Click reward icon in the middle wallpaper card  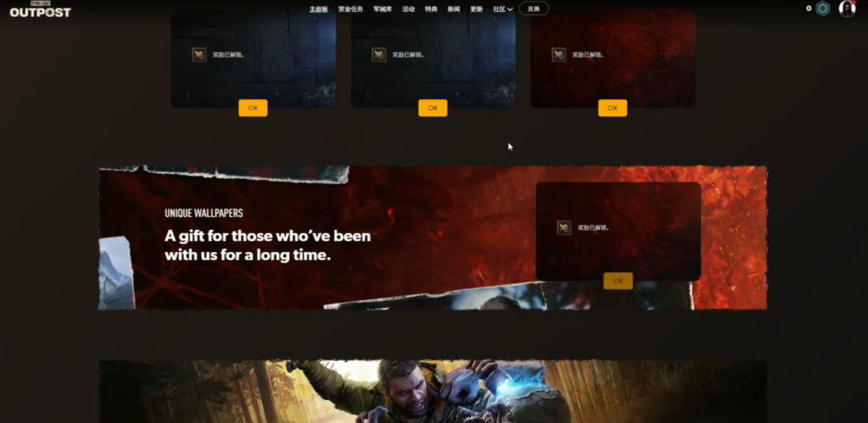point(379,55)
